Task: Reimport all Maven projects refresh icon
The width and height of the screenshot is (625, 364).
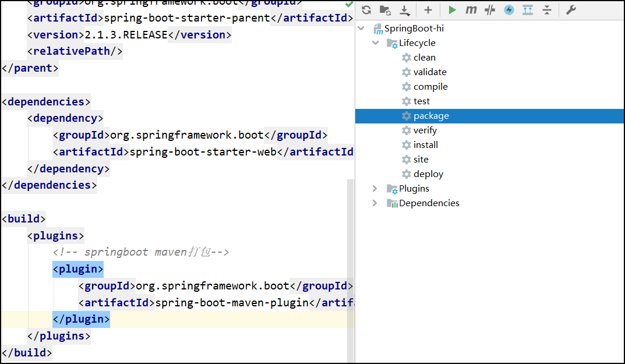Action: [366, 10]
